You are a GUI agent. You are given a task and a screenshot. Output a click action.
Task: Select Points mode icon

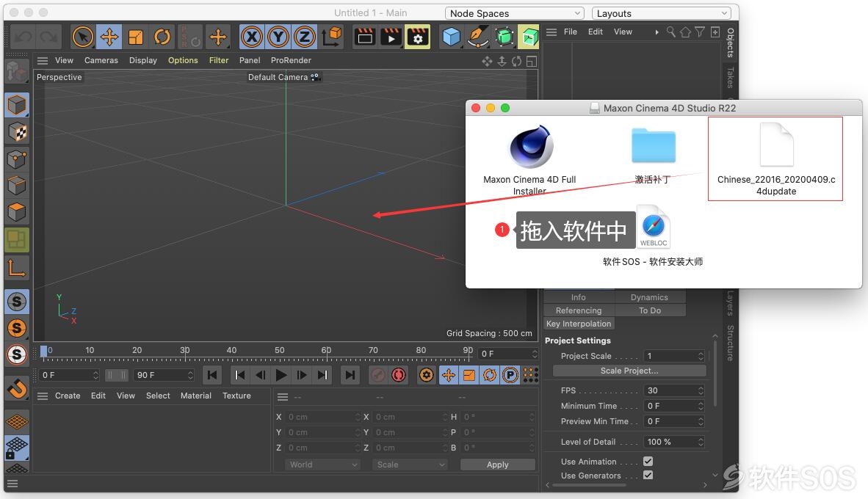(x=17, y=159)
